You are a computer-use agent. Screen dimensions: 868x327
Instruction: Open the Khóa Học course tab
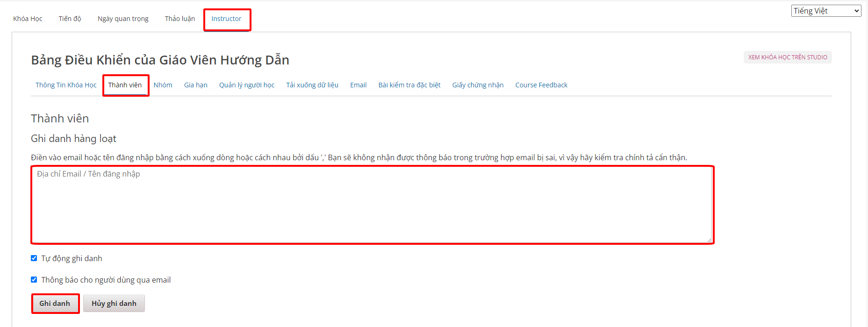coord(28,19)
